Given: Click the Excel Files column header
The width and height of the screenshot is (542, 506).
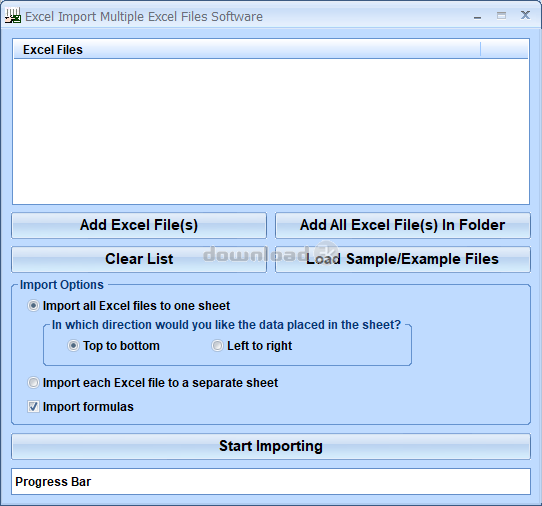Looking at the screenshot, I should (x=247, y=50).
